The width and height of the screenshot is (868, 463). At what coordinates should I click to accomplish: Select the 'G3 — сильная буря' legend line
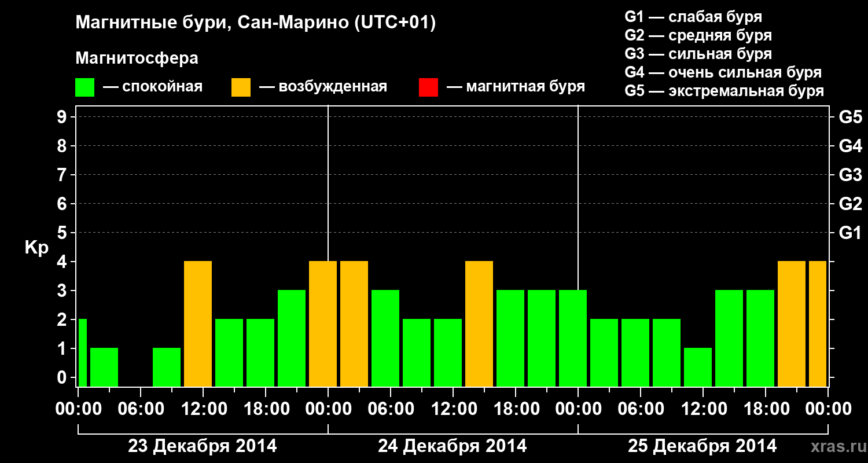click(698, 54)
